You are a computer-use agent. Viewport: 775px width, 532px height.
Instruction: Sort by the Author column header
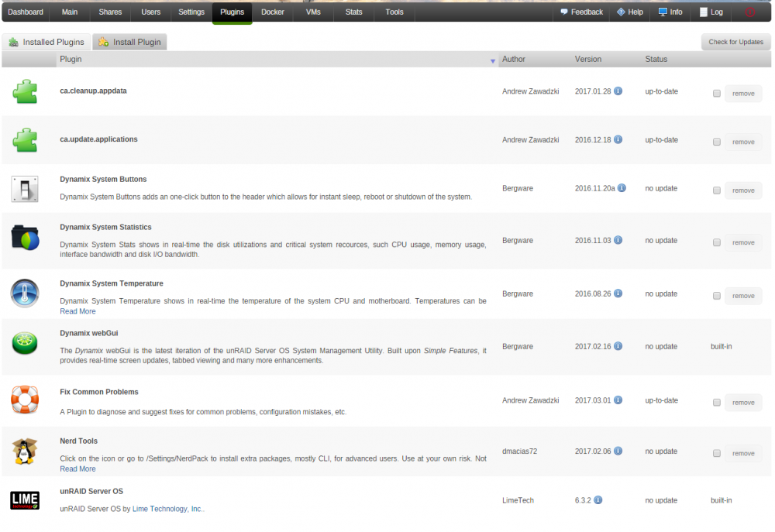[x=514, y=59]
